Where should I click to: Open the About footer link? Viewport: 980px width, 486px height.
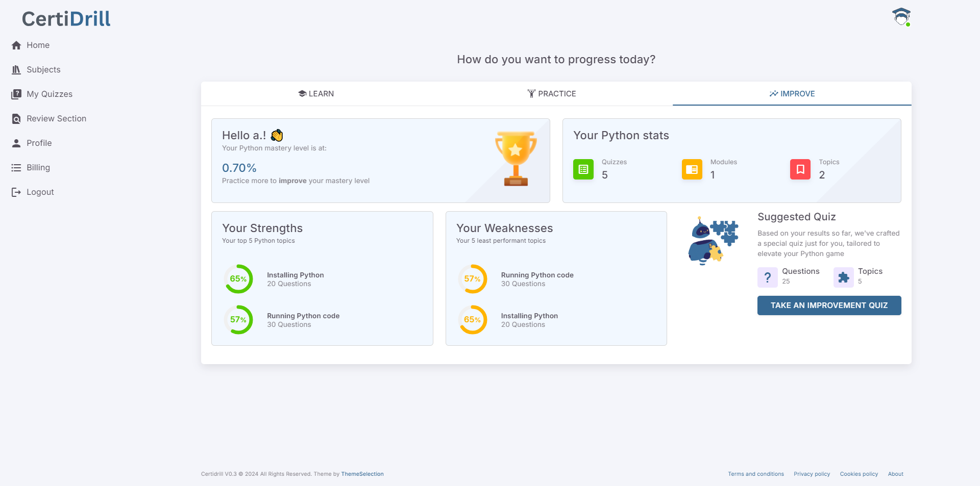pos(896,474)
